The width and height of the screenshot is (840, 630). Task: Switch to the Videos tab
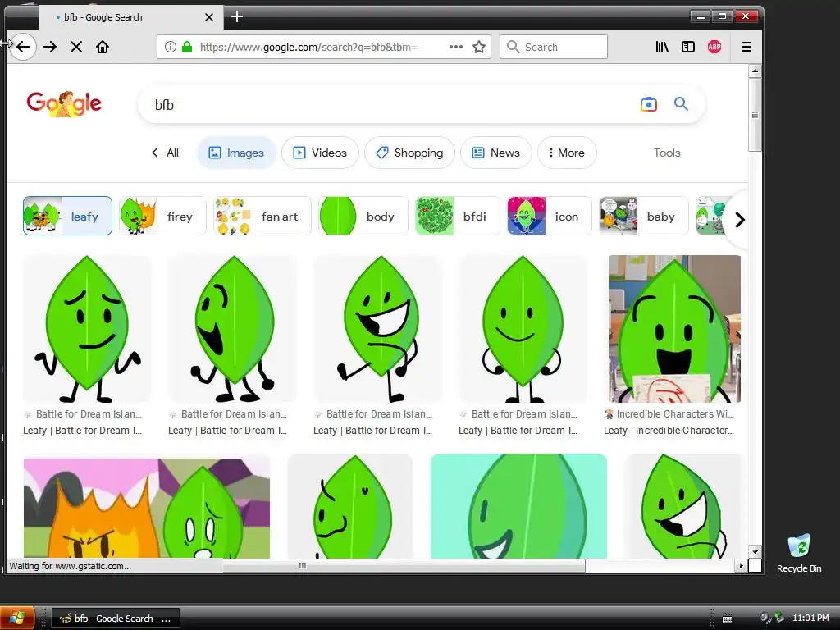320,153
